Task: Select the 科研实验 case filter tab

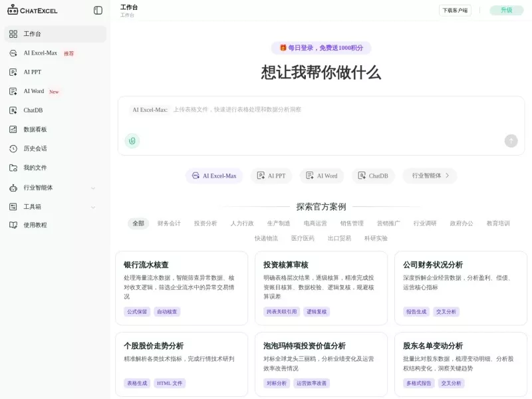Action: point(376,238)
